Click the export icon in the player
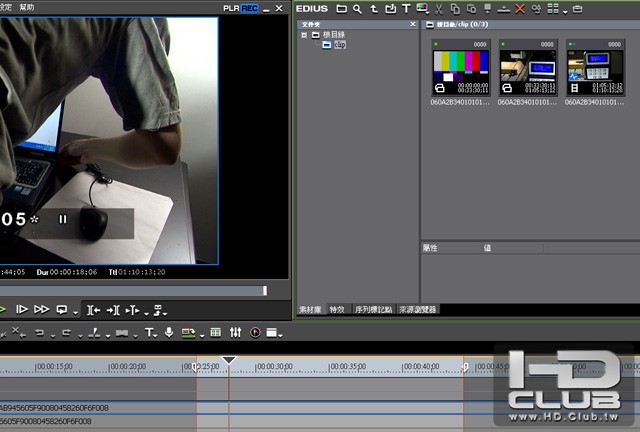Viewport: 640px width, 432px height. (158, 310)
